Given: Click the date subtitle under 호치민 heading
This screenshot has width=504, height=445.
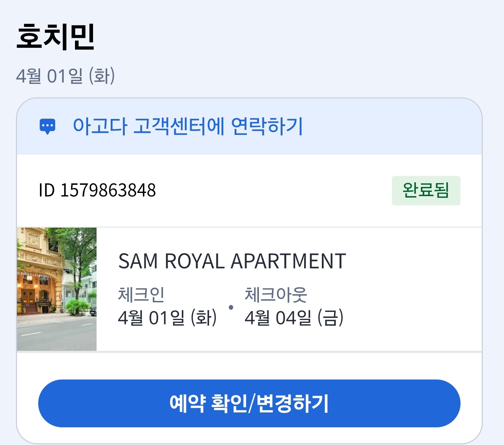Looking at the screenshot, I should coord(65,76).
